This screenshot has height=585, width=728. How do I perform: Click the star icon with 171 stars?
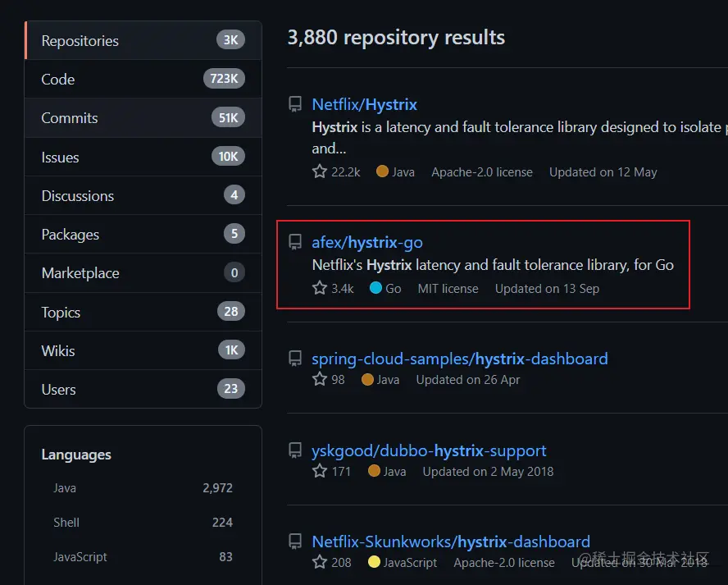tap(320, 471)
